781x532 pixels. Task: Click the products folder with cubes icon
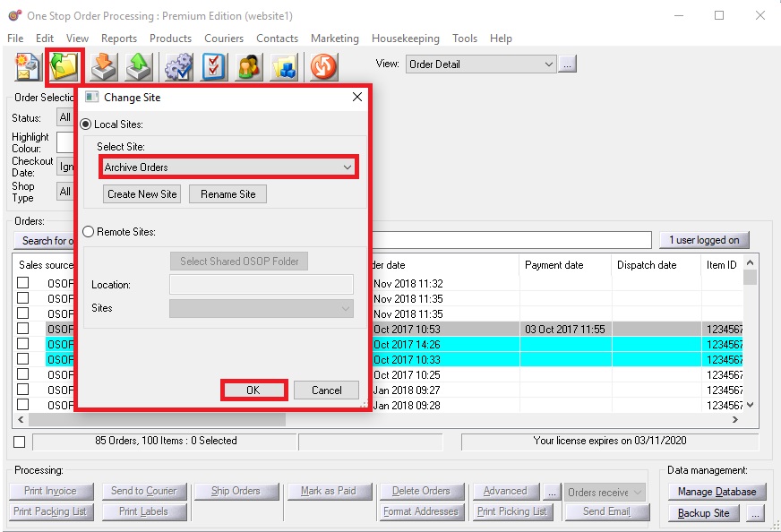click(x=284, y=66)
